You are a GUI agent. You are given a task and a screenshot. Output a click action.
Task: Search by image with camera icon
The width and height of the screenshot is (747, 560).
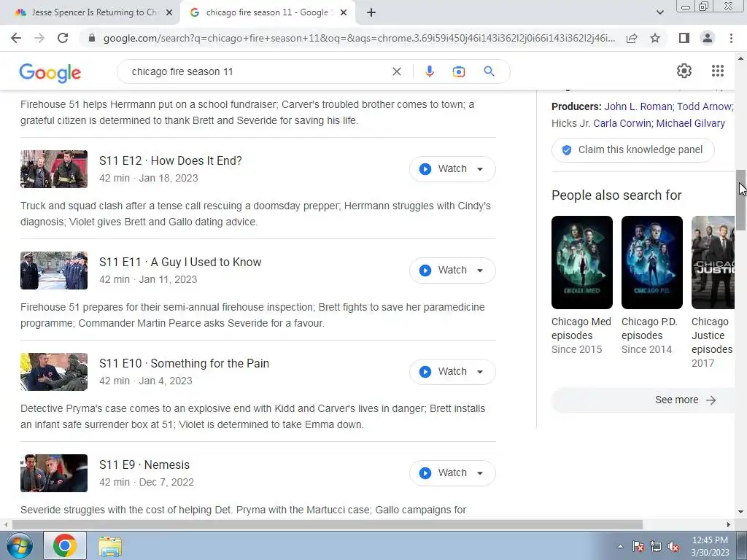pyautogui.click(x=458, y=71)
